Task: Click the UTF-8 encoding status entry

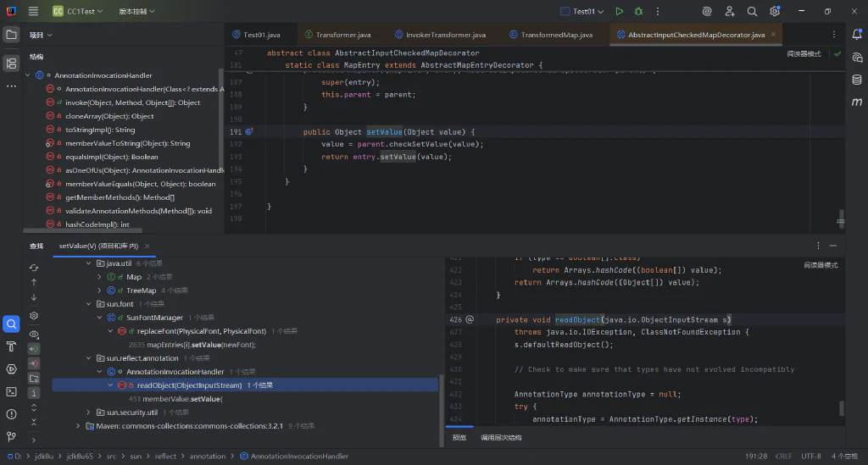Action: tap(811, 457)
